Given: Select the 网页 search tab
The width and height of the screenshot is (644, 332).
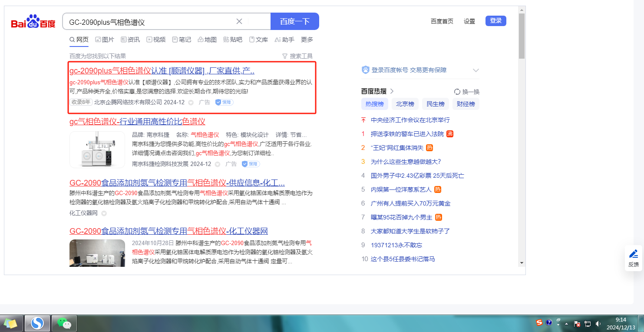Looking at the screenshot, I should (x=79, y=40).
